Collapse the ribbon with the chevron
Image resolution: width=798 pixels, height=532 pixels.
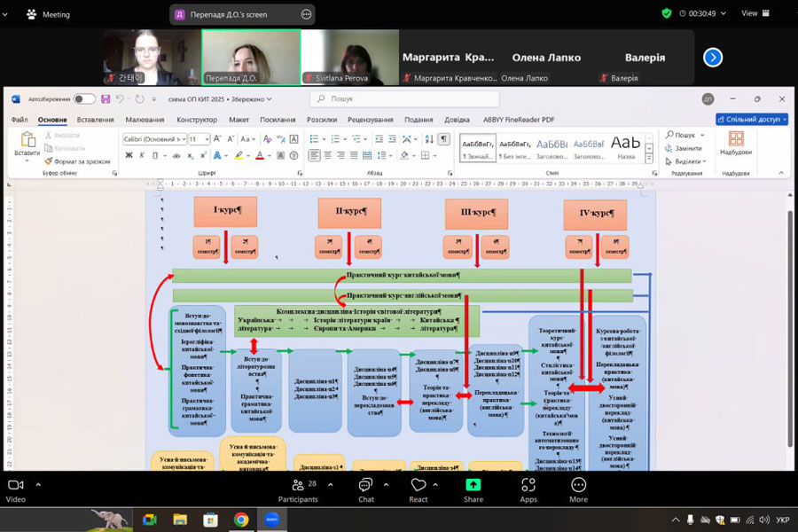(x=780, y=173)
